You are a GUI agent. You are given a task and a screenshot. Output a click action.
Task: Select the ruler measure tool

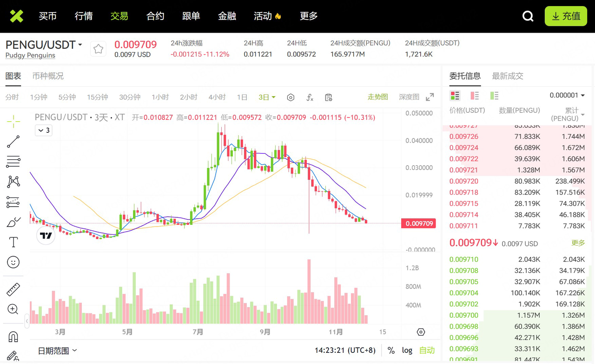(13, 289)
